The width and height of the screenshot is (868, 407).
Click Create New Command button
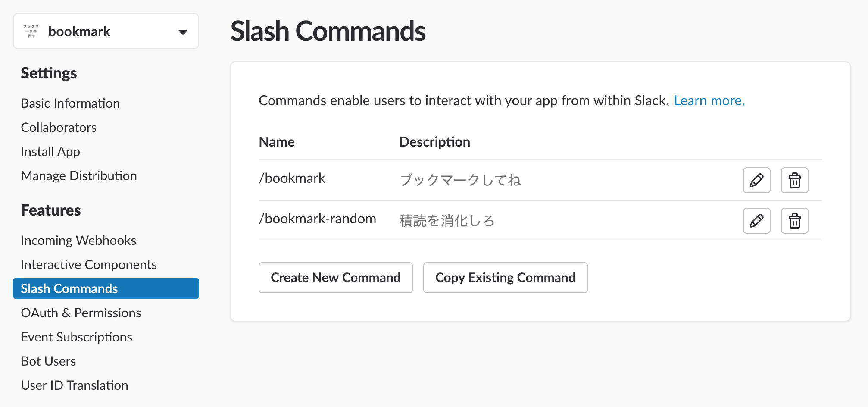pos(336,278)
